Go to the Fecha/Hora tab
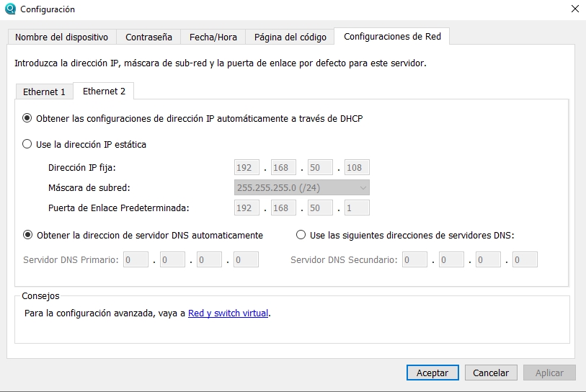586x392 pixels. click(213, 37)
